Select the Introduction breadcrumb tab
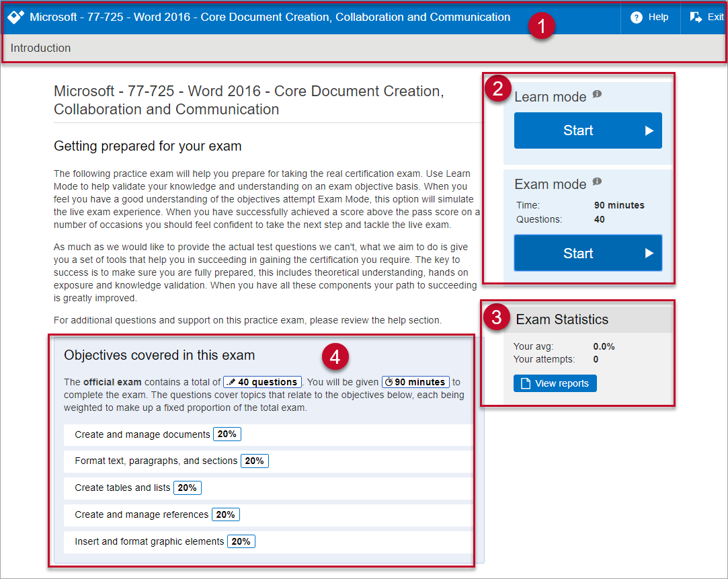 click(40, 48)
